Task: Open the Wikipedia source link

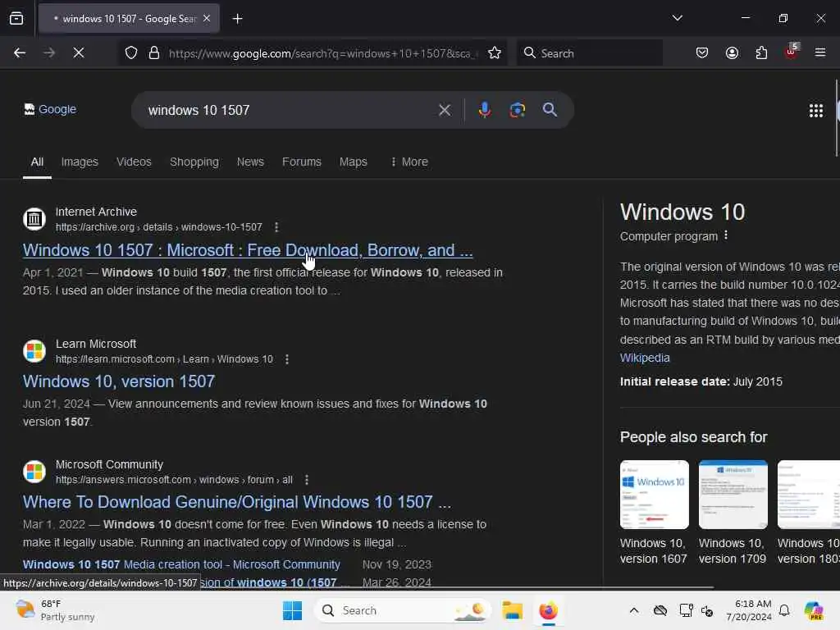Action: (x=645, y=358)
